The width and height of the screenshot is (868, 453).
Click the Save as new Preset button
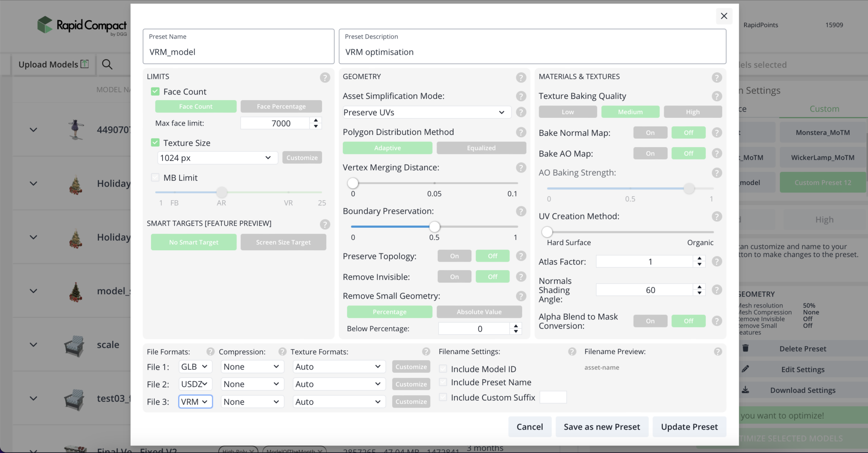click(602, 427)
